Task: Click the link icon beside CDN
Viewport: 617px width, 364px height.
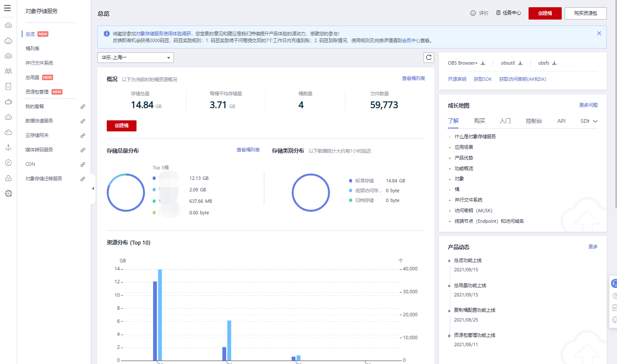Action: tap(83, 165)
